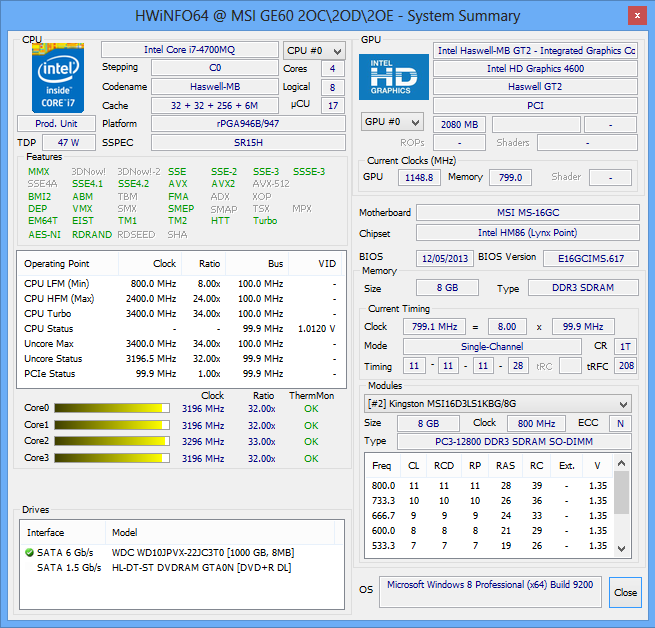Click the Core0 load bar
This screenshot has width=655, height=628.
click(x=112, y=408)
